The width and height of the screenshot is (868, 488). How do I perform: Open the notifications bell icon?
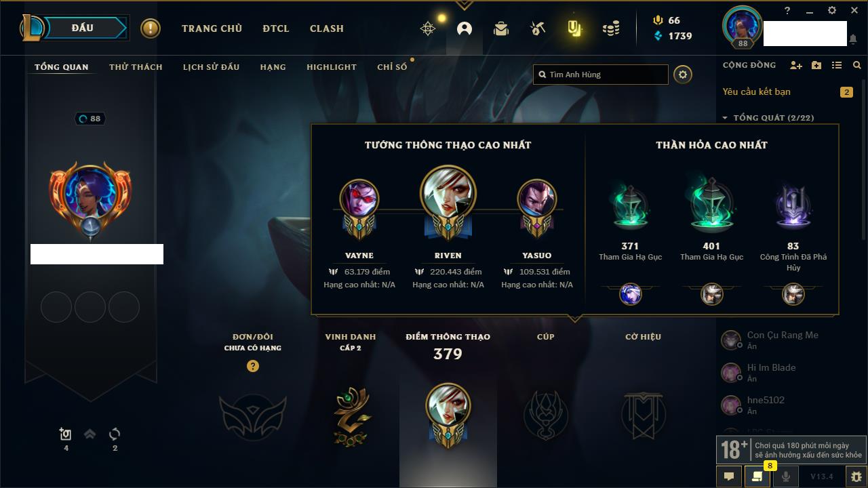point(852,39)
